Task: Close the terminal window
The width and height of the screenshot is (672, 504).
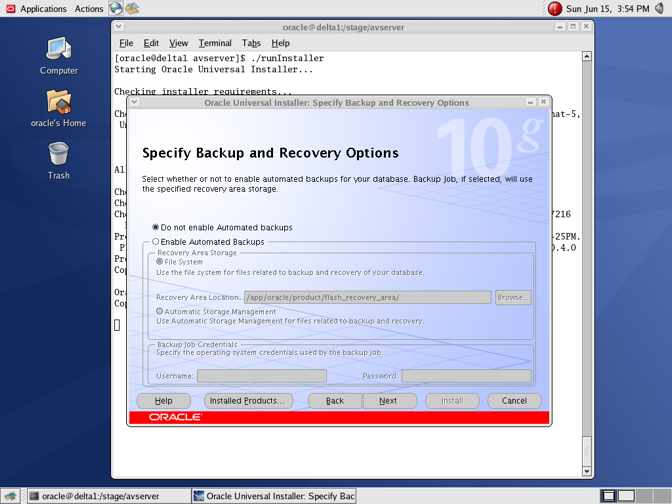Action: click(x=586, y=27)
